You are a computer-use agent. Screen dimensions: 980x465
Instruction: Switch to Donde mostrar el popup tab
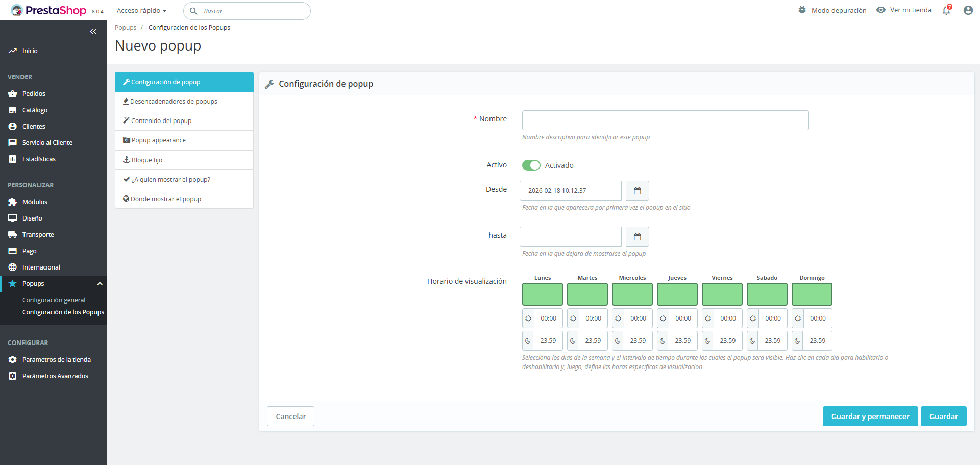tap(184, 199)
